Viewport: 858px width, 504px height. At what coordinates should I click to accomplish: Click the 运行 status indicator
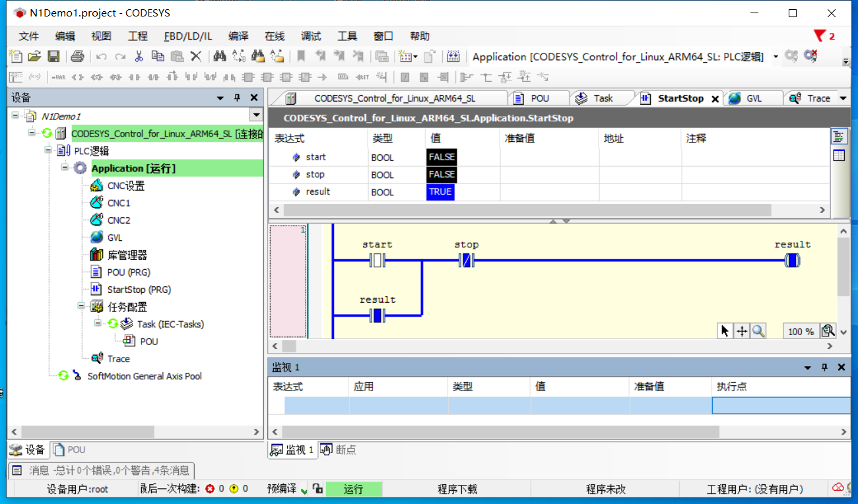pyautogui.click(x=354, y=488)
